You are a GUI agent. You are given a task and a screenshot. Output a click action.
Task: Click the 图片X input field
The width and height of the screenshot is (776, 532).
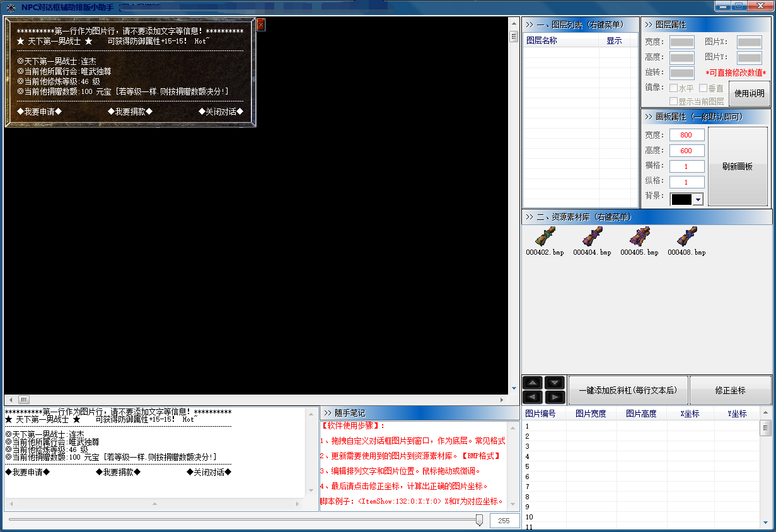750,42
